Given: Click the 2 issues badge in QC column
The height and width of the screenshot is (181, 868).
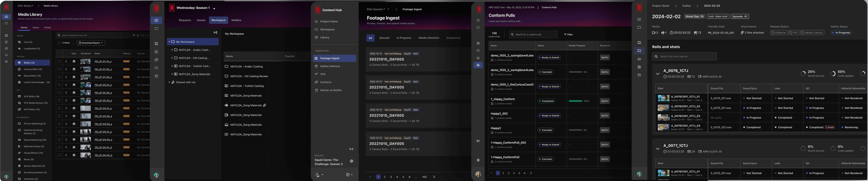Looking at the screenshot, I should tap(830, 127).
